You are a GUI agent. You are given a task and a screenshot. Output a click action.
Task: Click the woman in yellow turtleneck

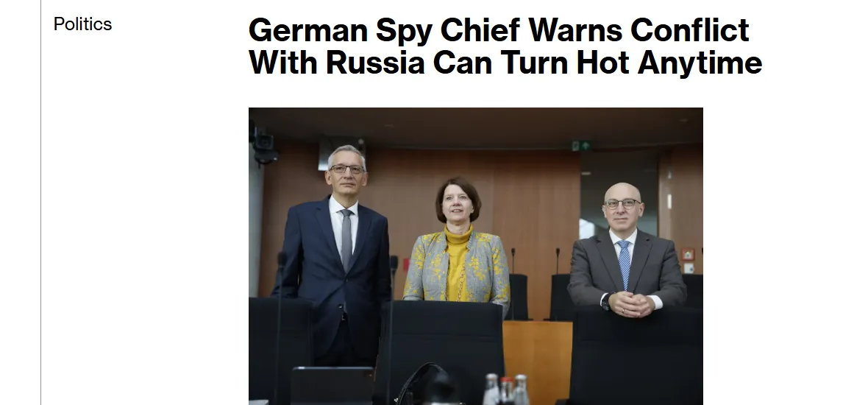[x=458, y=244]
